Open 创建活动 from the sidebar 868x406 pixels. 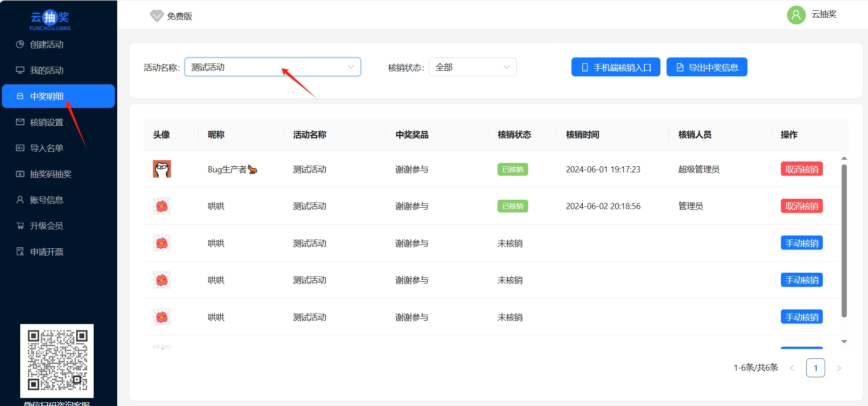46,45
